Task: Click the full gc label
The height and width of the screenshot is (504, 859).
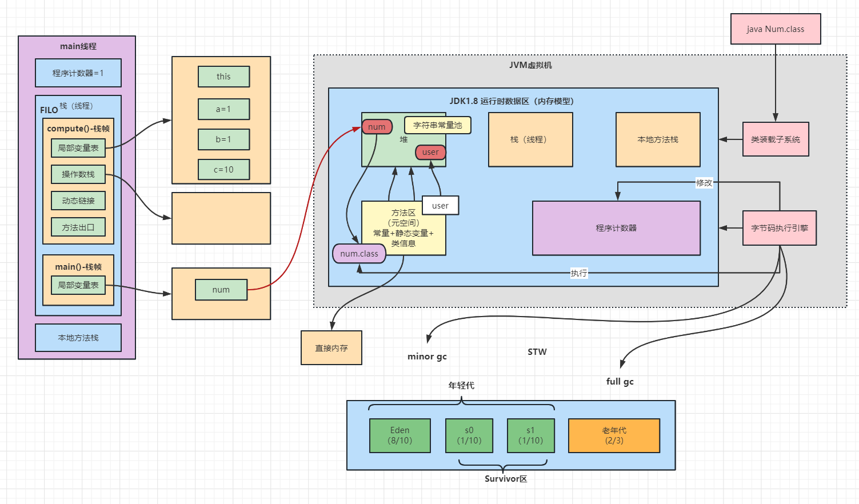Action: tap(620, 381)
